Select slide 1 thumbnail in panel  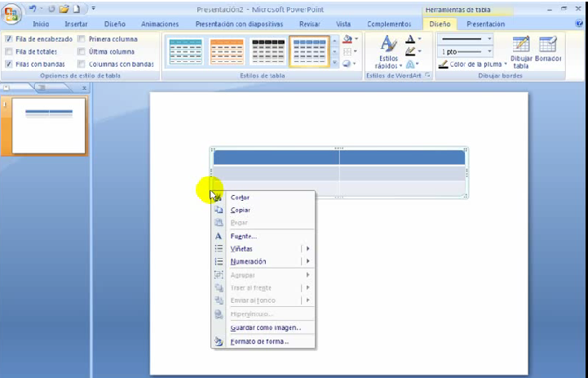point(49,125)
